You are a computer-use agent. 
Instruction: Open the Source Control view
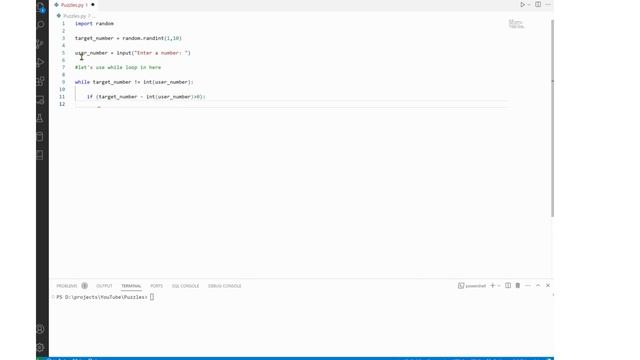click(x=41, y=44)
